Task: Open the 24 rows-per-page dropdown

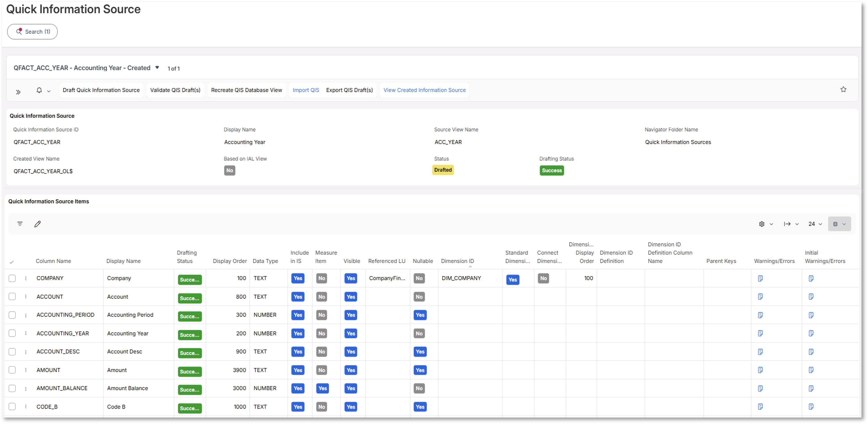Action: click(815, 224)
